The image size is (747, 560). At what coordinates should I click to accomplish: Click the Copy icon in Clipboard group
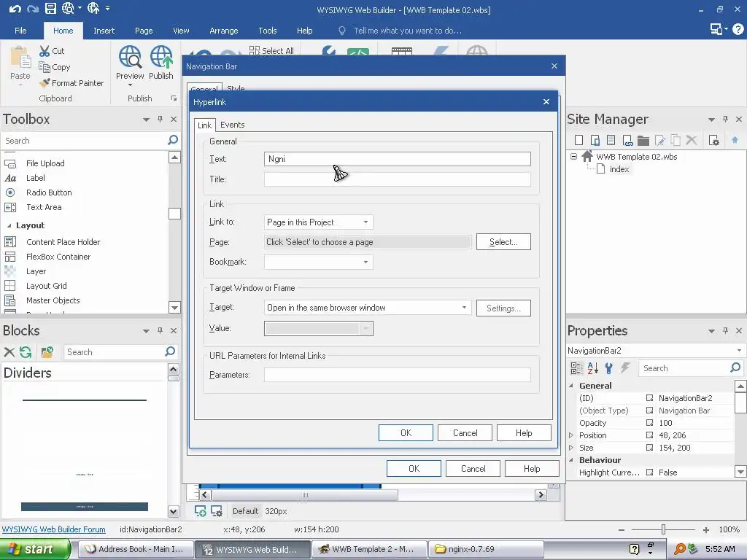point(44,67)
